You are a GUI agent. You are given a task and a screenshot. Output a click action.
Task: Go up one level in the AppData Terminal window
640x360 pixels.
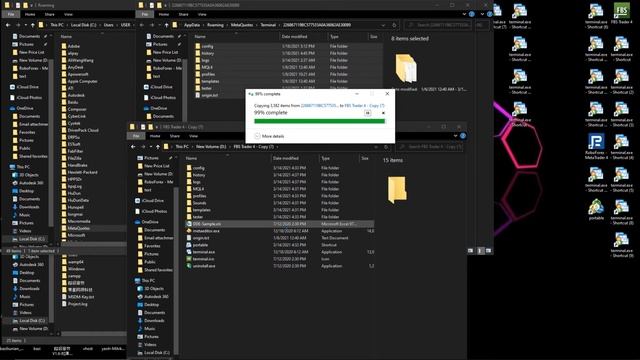point(166,25)
